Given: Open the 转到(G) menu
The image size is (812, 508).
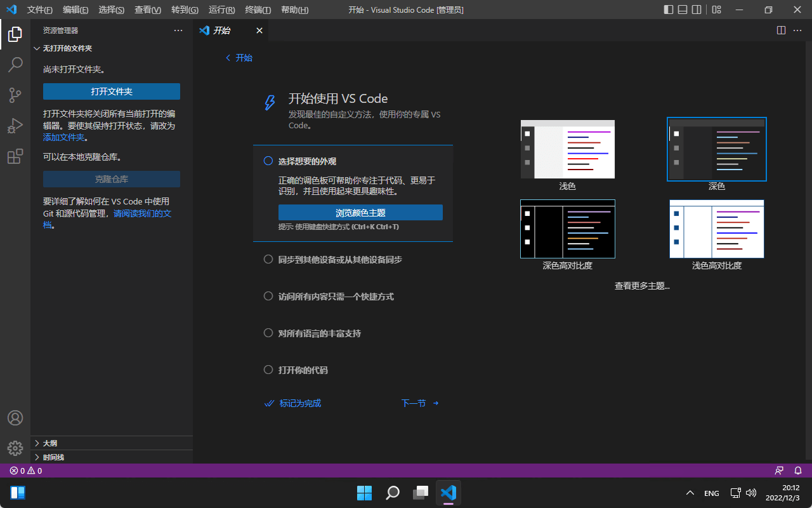Looking at the screenshot, I should click(x=185, y=10).
